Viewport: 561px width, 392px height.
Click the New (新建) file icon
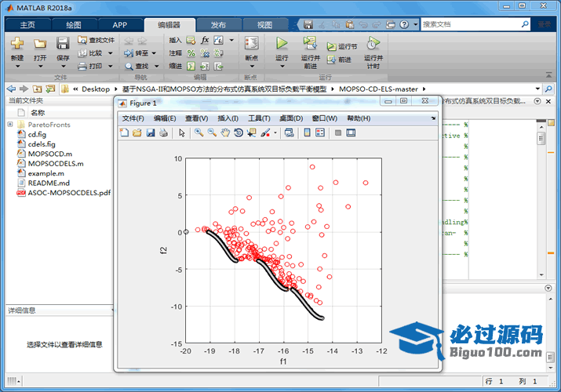(x=16, y=44)
